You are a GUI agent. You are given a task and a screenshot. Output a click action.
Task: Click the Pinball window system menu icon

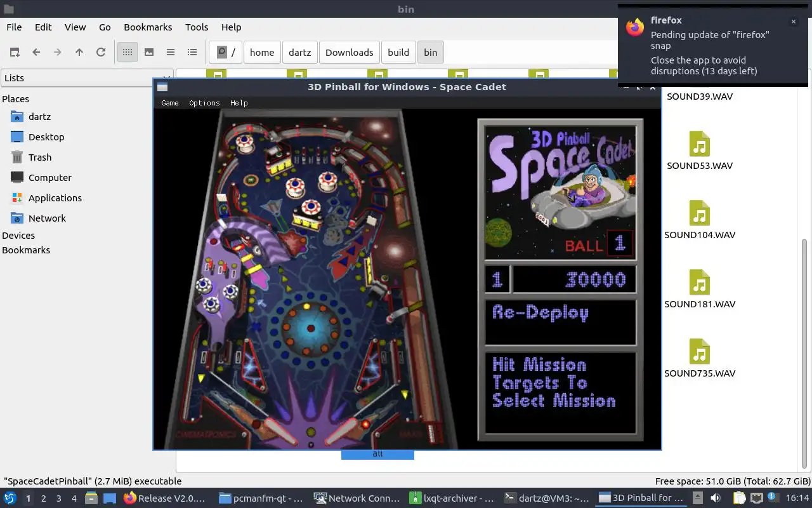(162, 87)
